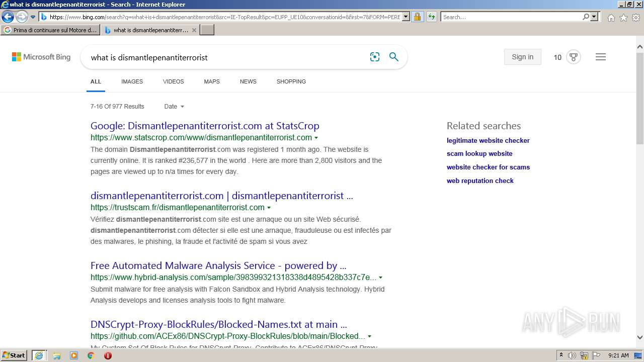Click 'legitimate website checker' related search
The height and width of the screenshot is (362, 644).
click(488, 141)
